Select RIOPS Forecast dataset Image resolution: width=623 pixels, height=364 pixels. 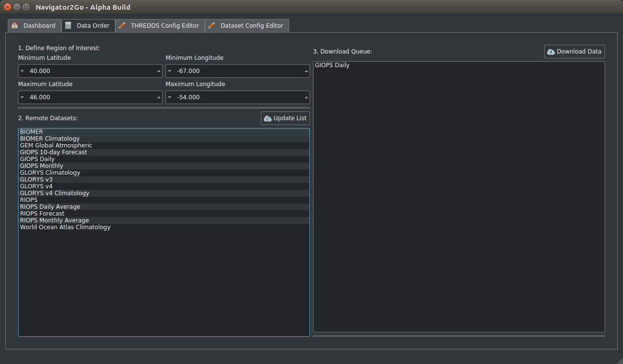coord(164,214)
